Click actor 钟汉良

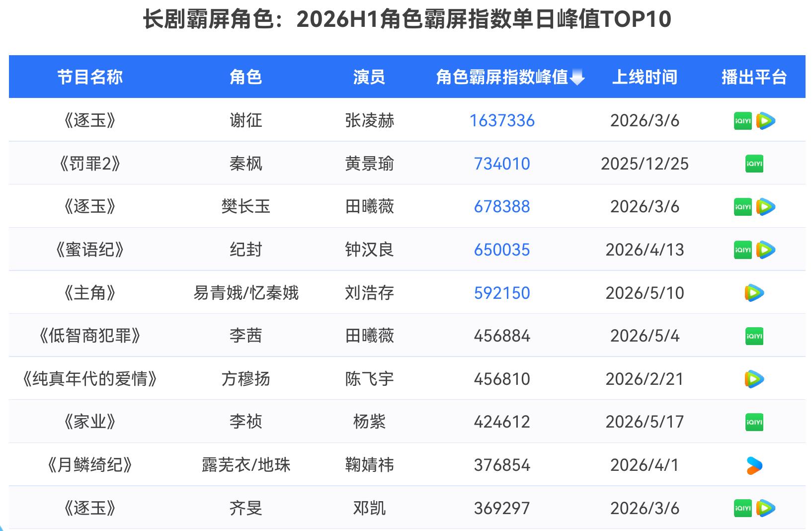pyautogui.click(x=369, y=250)
